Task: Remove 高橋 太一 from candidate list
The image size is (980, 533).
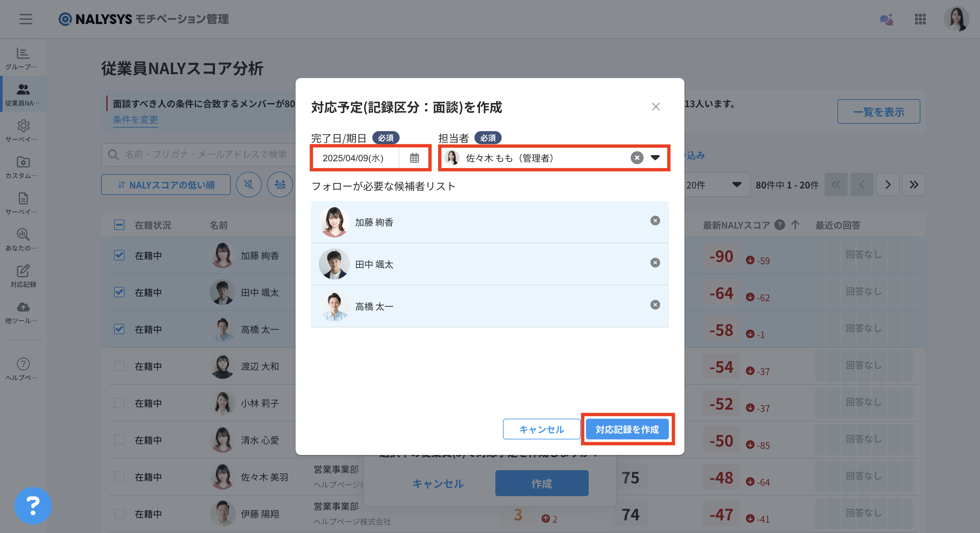Action: tap(655, 305)
